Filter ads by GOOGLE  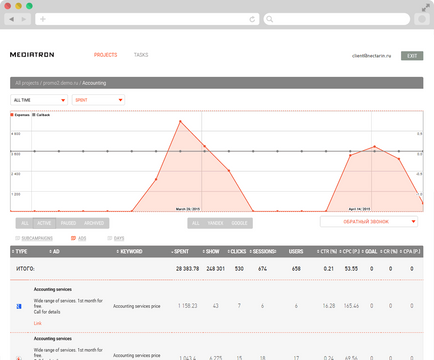239,223
